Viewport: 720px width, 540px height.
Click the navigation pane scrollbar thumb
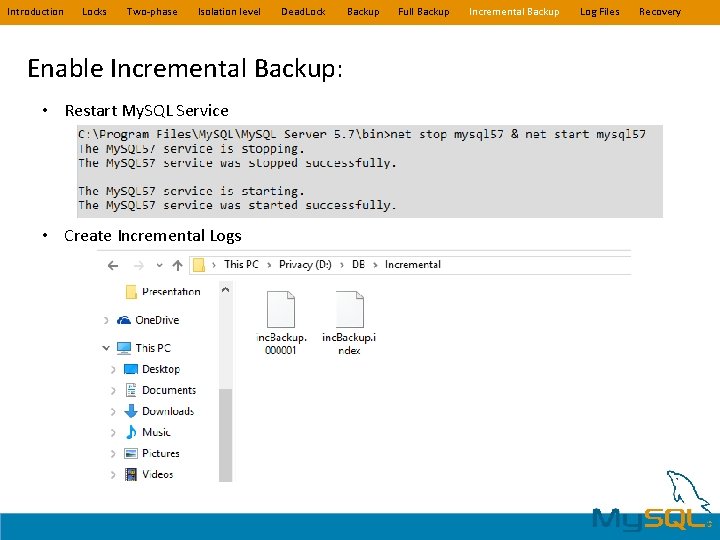[x=225, y=435]
